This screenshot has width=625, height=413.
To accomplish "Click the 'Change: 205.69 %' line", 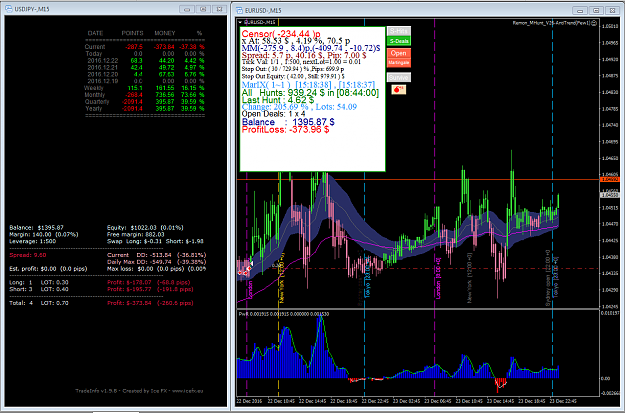I will coord(299,107).
